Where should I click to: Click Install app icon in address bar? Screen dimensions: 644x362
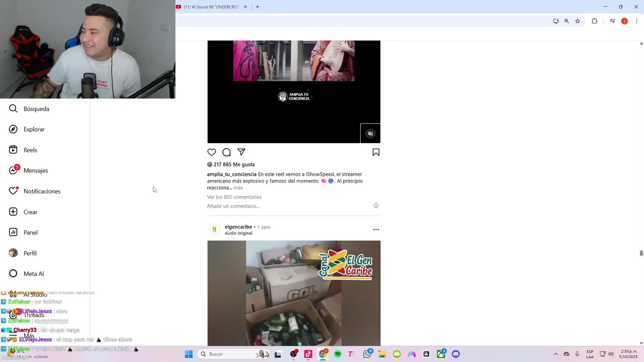pyautogui.click(x=556, y=21)
